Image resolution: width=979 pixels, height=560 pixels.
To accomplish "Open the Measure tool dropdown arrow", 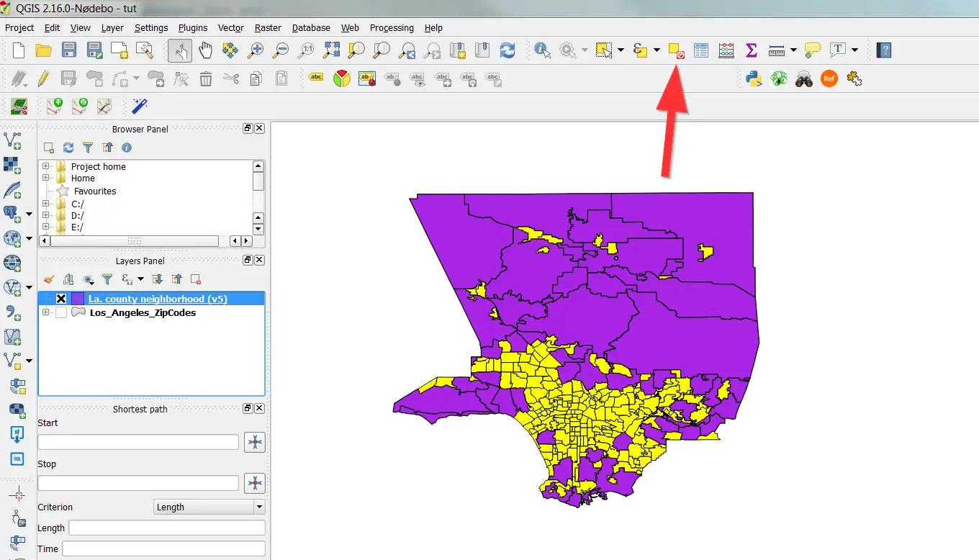I will tap(793, 50).
